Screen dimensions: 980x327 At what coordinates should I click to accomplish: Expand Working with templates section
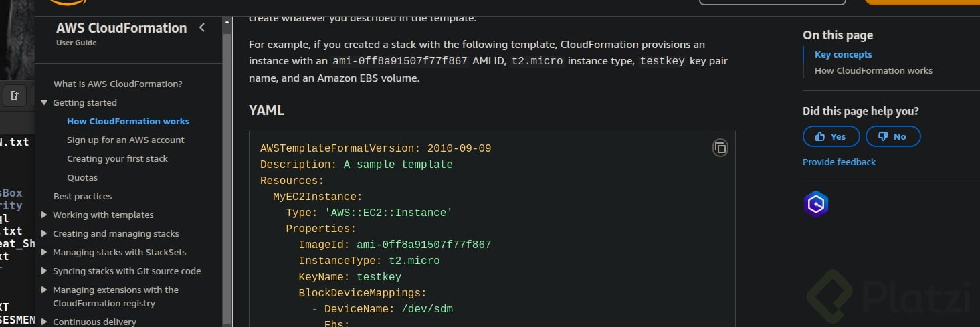[x=45, y=215]
